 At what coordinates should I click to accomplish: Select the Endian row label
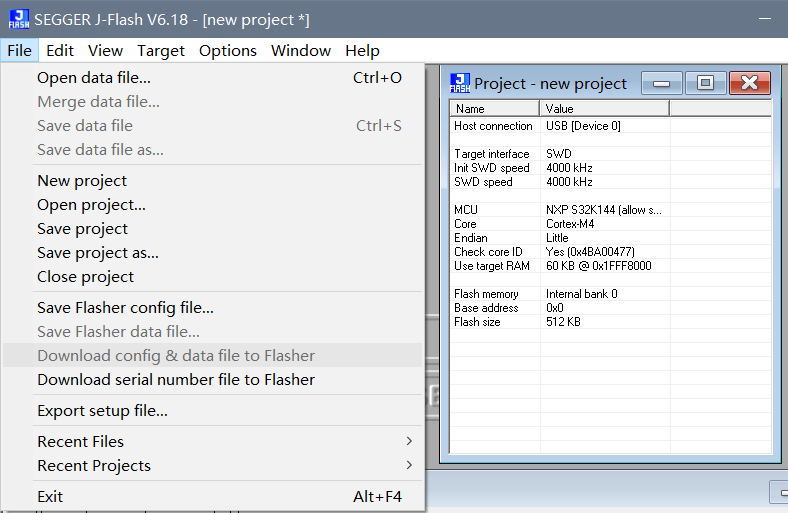[470, 238]
